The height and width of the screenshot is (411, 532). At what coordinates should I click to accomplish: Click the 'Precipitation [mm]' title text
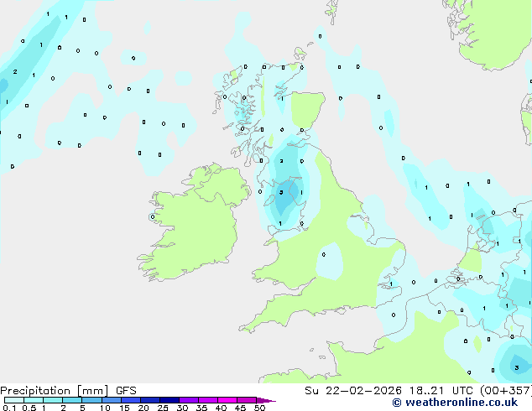pos(54,391)
